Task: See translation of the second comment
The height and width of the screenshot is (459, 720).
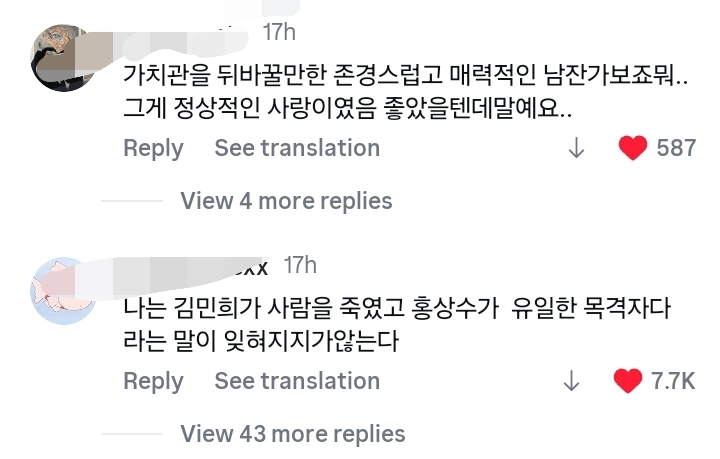Action: tap(297, 381)
